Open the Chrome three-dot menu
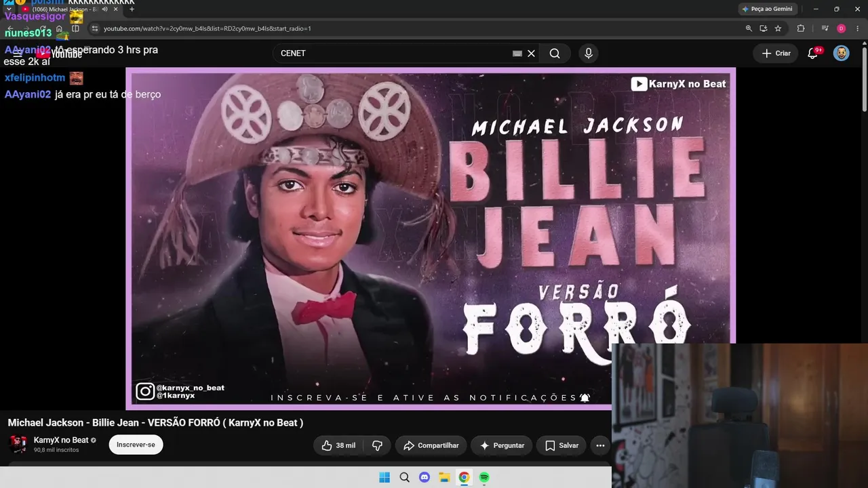Screen dimensions: 868x488 pos(859,28)
